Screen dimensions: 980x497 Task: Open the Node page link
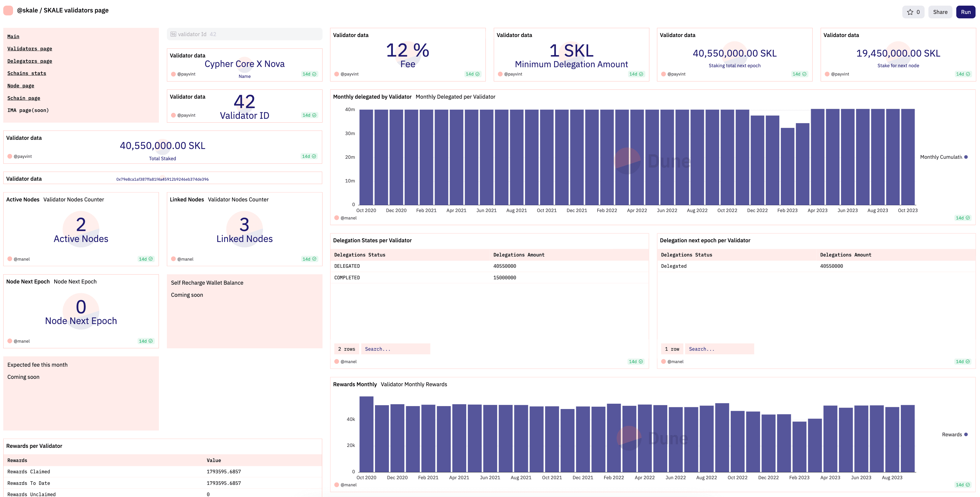[x=20, y=86]
